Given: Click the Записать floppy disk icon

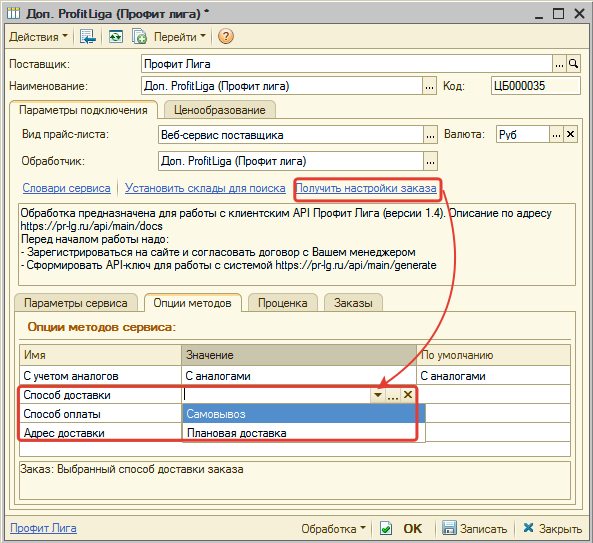Looking at the screenshot, I should click(x=449, y=528).
